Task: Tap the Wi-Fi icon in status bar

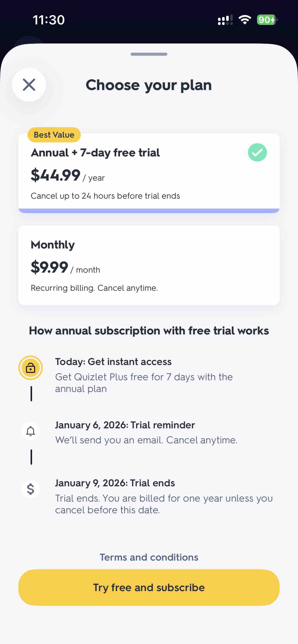Action: point(245,20)
